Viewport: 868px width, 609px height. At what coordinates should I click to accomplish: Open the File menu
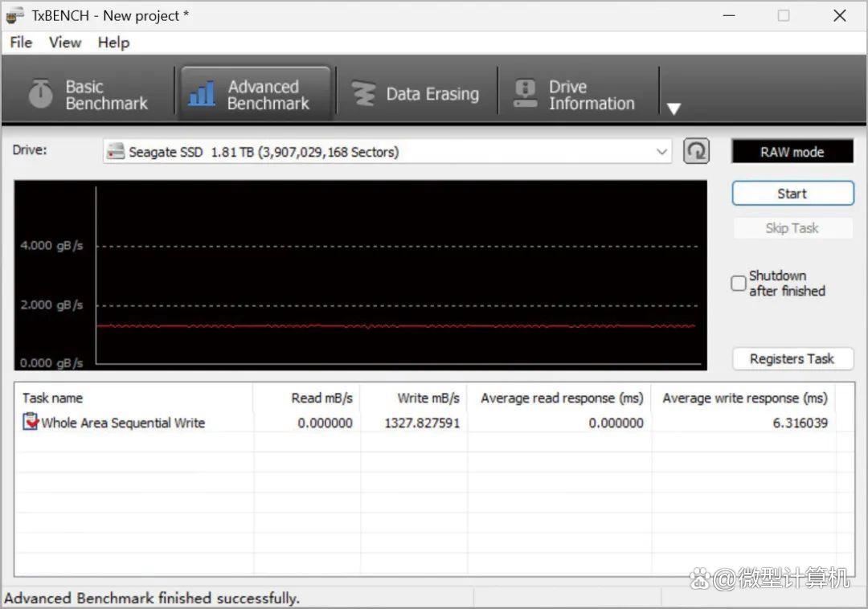pyautogui.click(x=20, y=43)
